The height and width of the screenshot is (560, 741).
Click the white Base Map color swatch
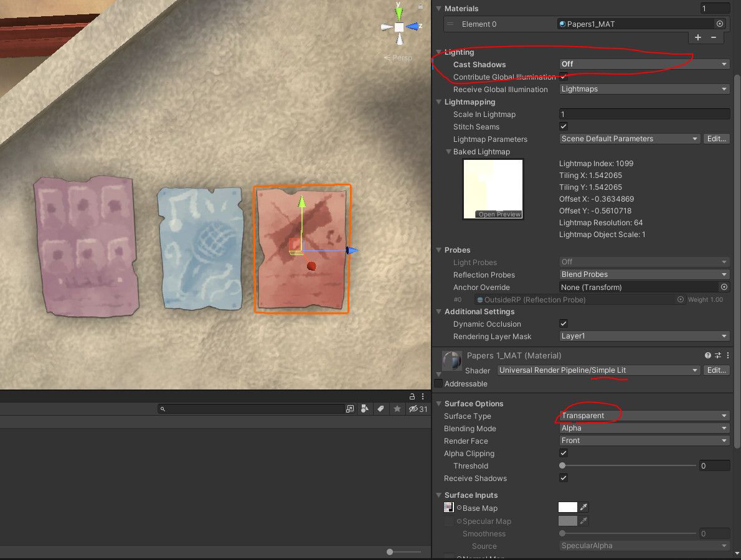click(567, 507)
